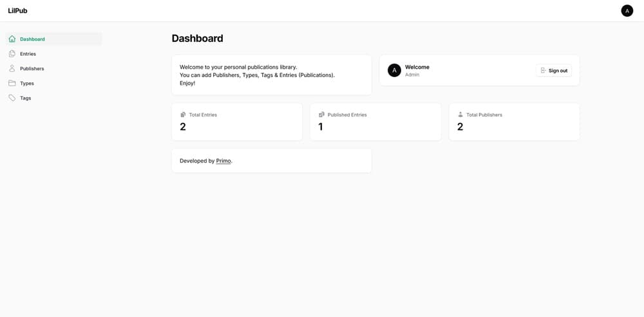Open the Publishers section
The image size is (644, 317).
click(x=32, y=69)
